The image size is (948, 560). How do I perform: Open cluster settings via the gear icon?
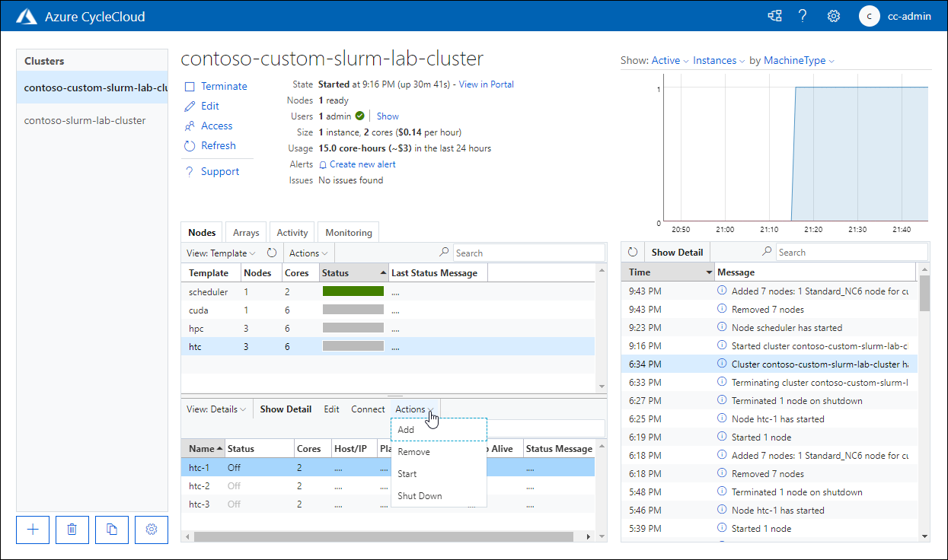(151, 530)
